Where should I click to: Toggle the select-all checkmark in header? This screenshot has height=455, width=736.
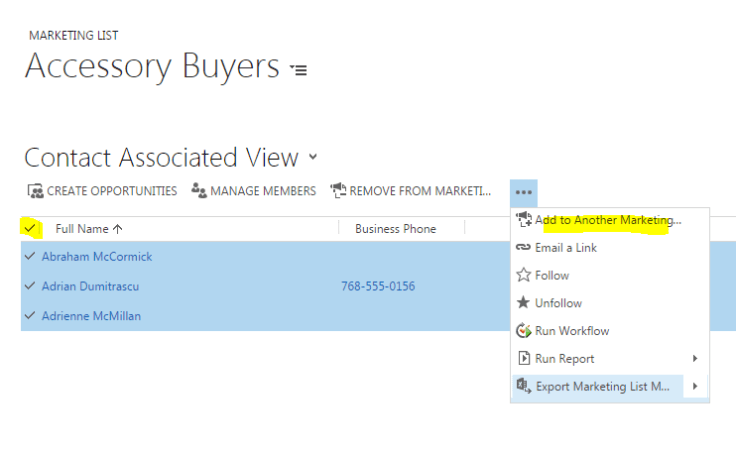click(31, 229)
